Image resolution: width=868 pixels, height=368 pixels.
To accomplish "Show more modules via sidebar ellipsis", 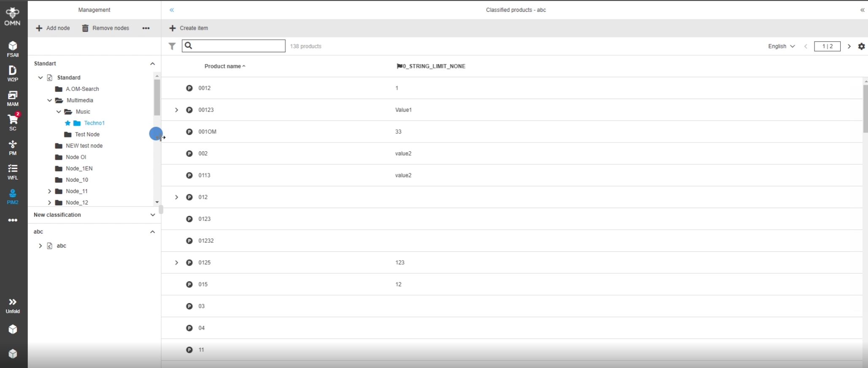I will [x=13, y=220].
